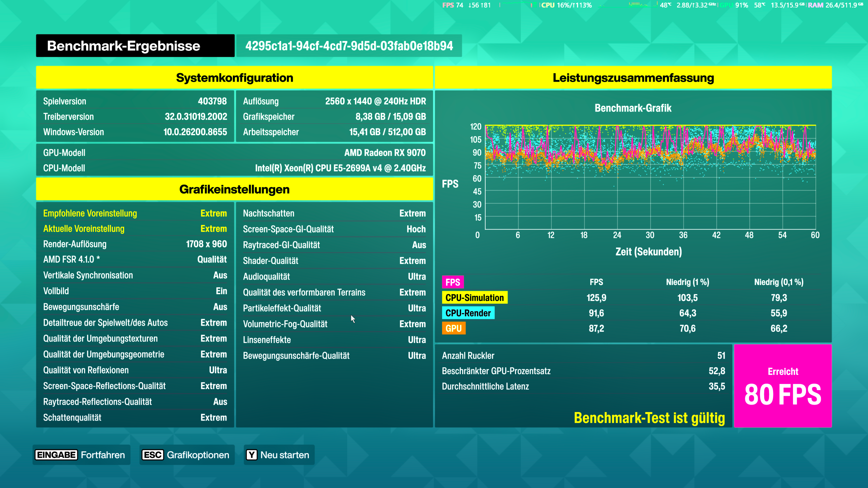The height and width of the screenshot is (488, 868).
Task: Click the Anzahl Ruckler row
Action: pos(583,356)
